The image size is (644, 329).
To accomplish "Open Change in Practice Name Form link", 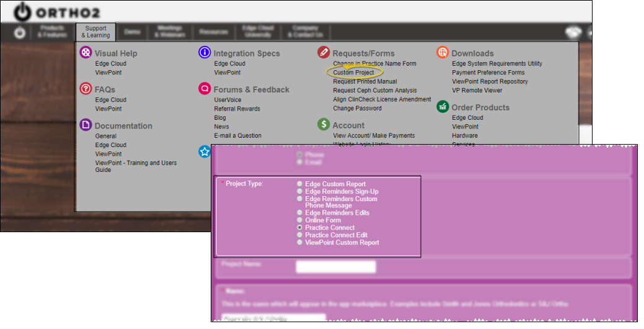I will 374,64.
